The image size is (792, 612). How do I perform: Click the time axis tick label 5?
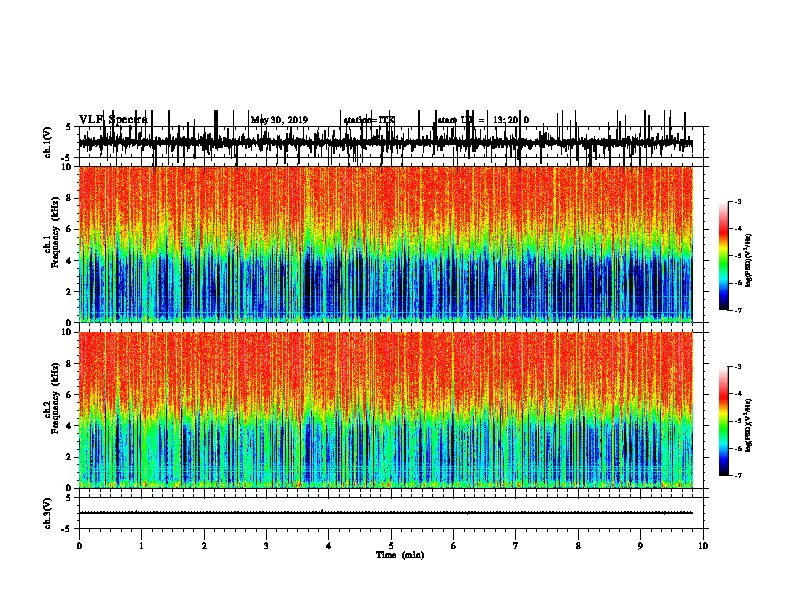[391, 546]
